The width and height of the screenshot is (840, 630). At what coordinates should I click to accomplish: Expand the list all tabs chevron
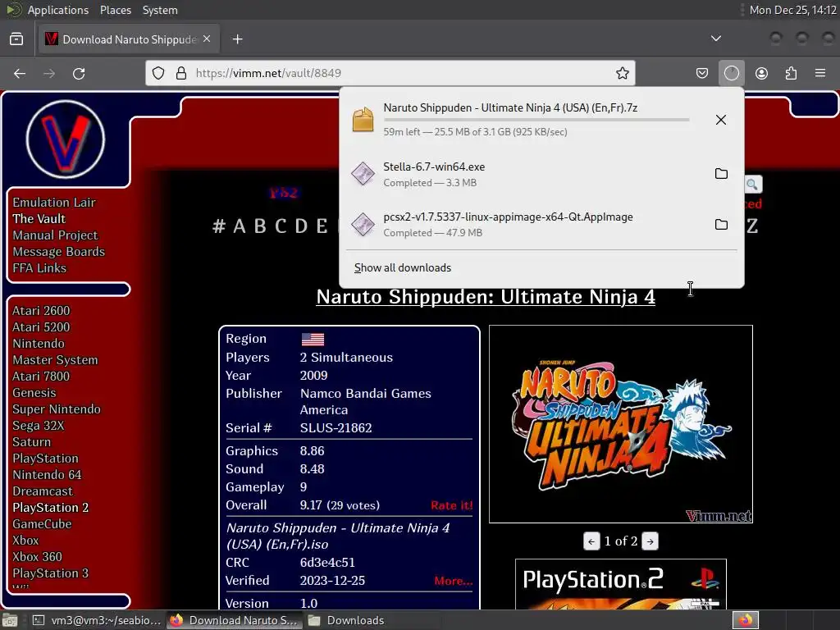pos(715,39)
